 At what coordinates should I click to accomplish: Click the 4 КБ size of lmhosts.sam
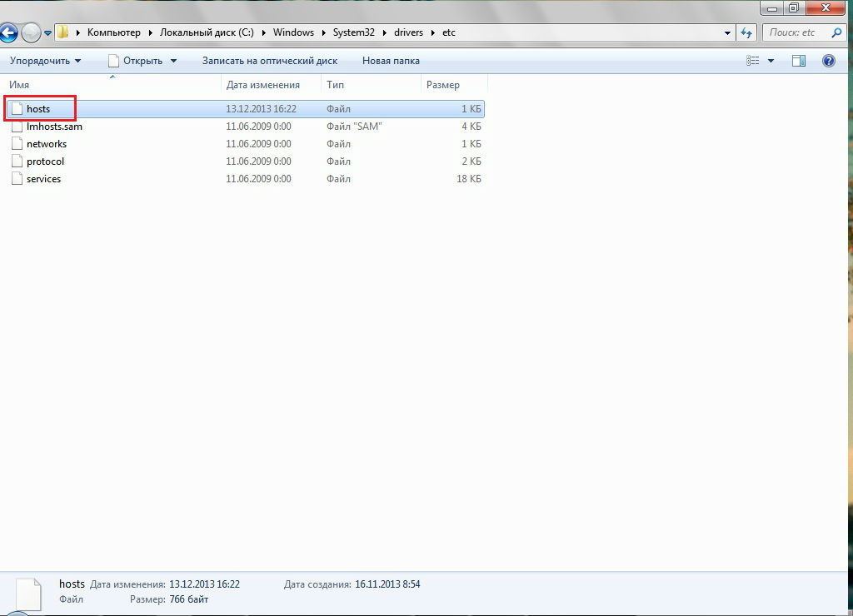pos(471,127)
